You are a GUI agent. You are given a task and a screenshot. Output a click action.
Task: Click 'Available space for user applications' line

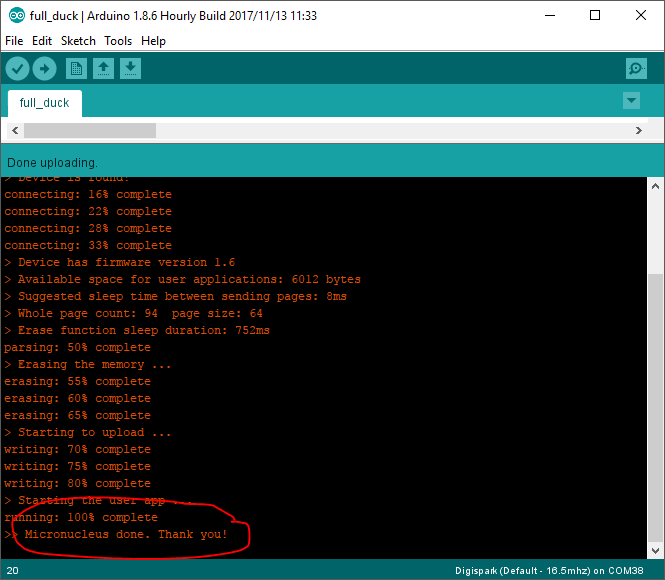click(182, 279)
